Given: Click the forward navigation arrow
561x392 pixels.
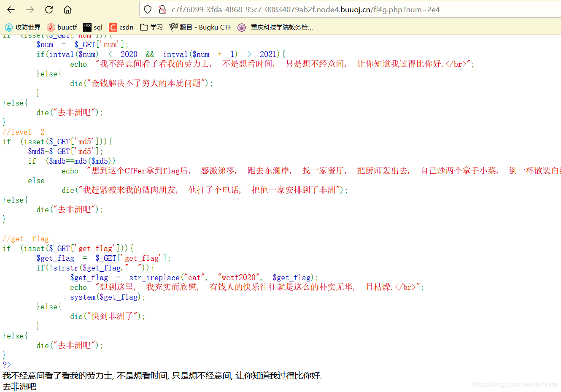Looking at the screenshot, I should click(x=30, y=9).
